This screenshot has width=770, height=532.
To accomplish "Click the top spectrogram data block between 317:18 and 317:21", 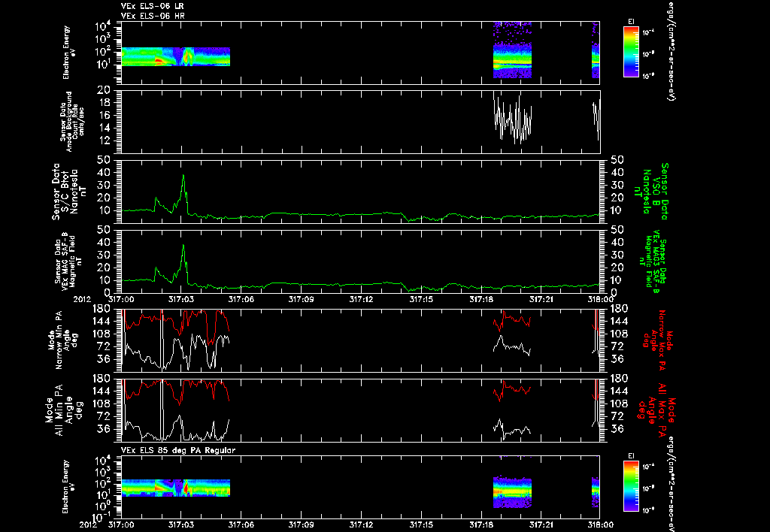I will coord(512,50).
